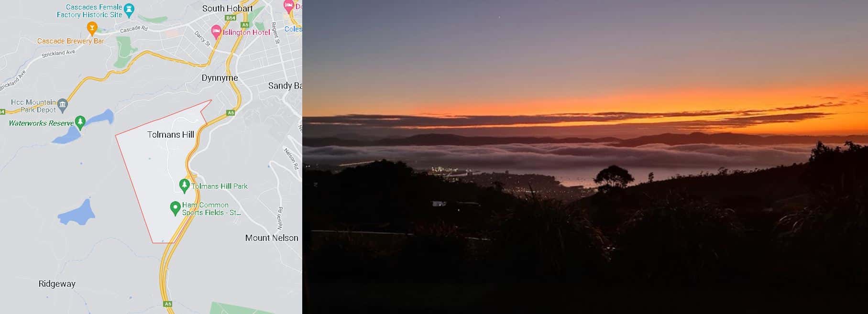Screen dimensions: 868x314
Task: Click the Tolmans Hill suburb label
Action: 171,135
